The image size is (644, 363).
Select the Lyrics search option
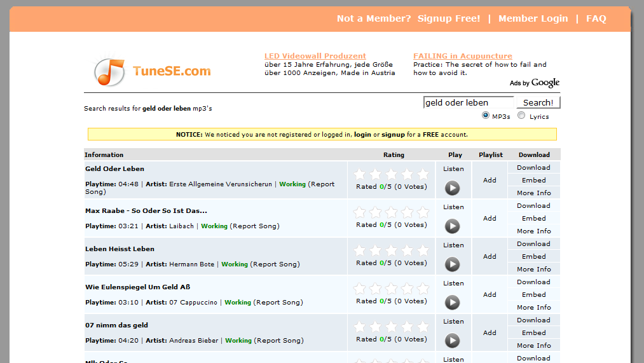521,116
